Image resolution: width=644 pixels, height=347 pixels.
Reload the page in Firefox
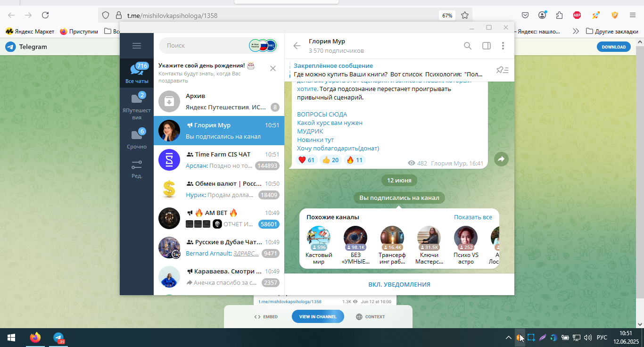[x=45, y=15]
